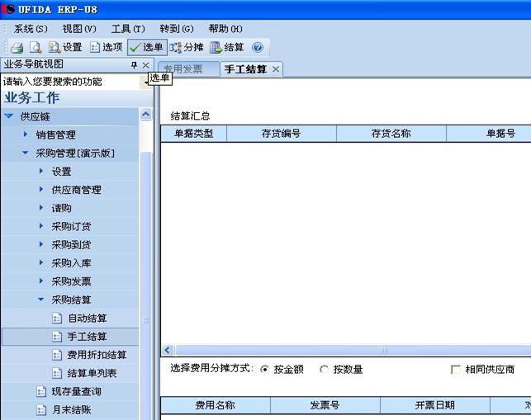Open the 视图(V) menu
The height and width of the screenshot is (420, 531).
(x=79, y=29)
